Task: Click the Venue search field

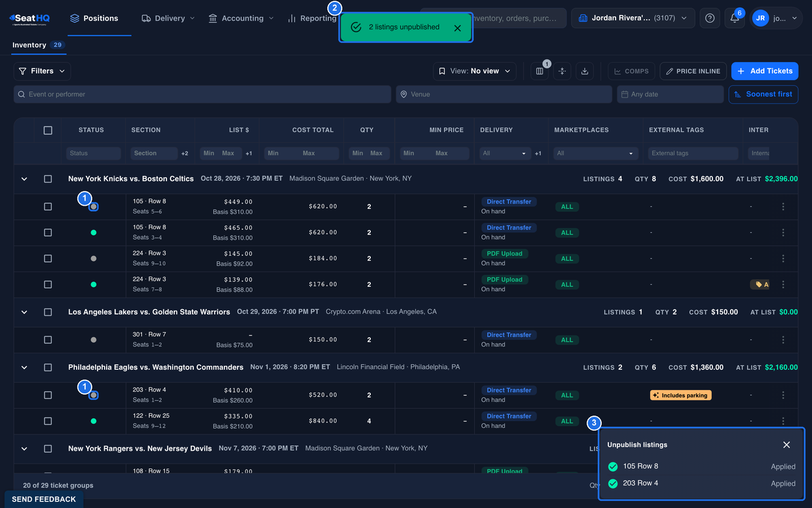Action: (504, 94)
